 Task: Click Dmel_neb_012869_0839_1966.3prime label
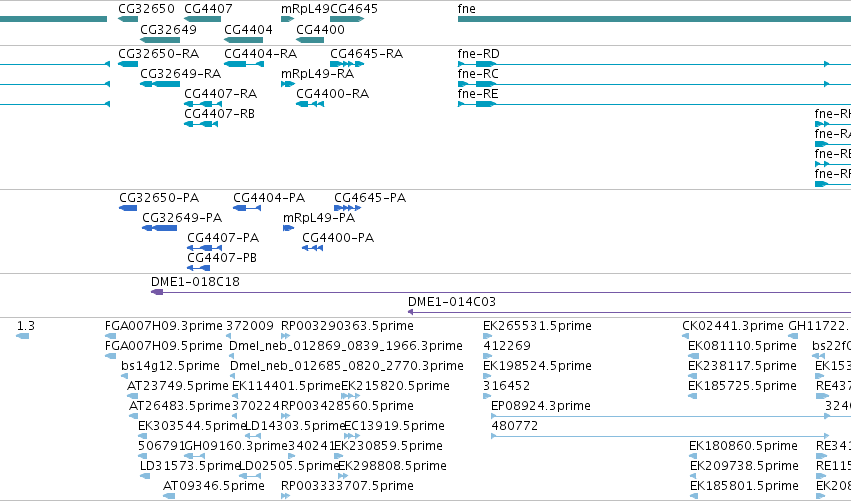point(346,346)
